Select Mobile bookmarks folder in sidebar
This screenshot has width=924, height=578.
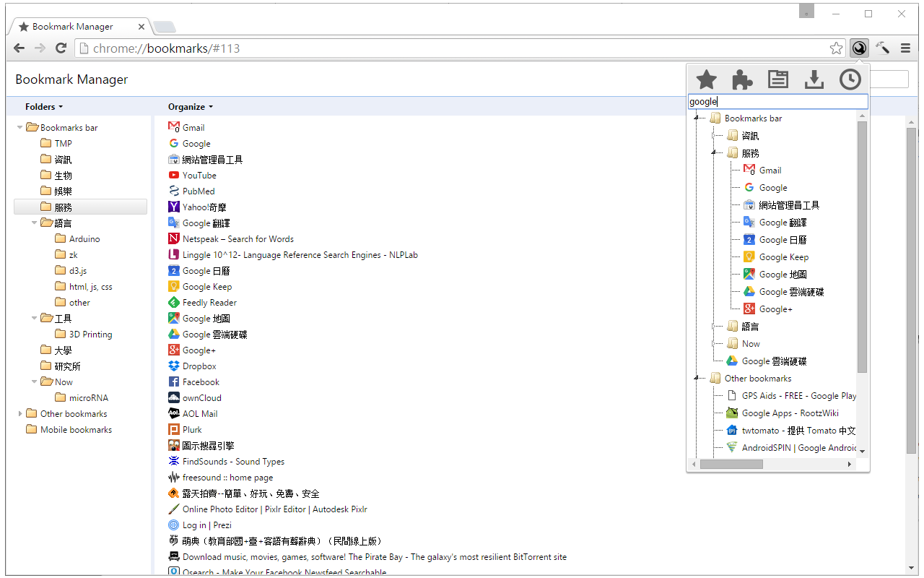click(x=76, y=430)
